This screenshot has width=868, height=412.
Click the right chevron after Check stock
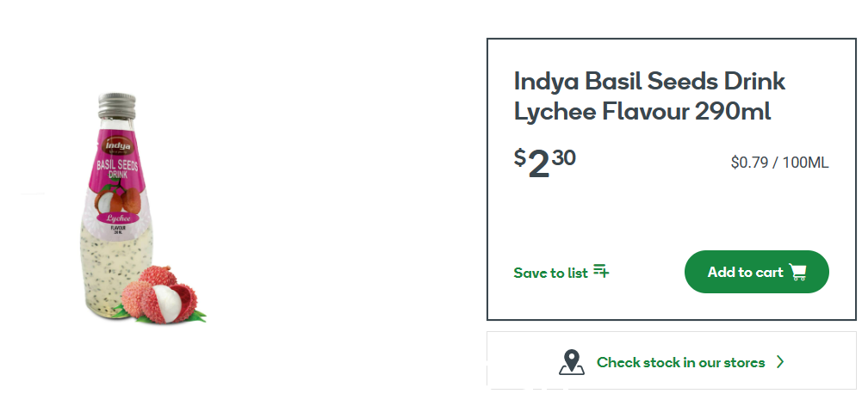point(780,361)
